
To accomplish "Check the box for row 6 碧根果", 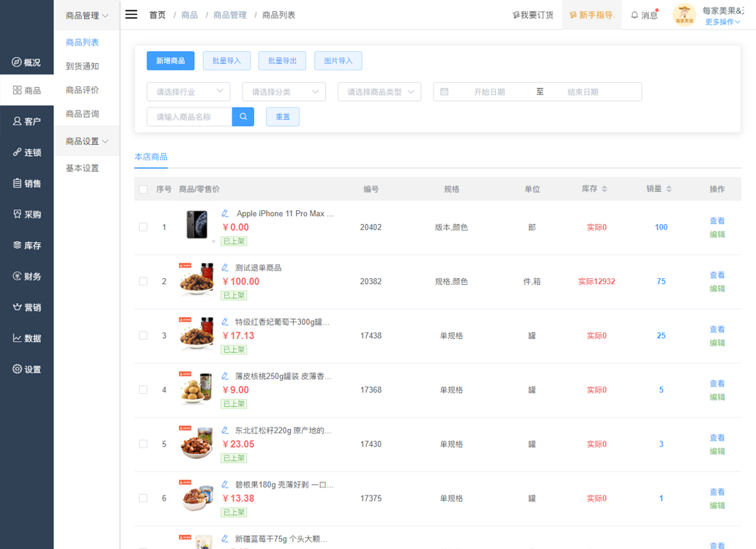I will click(143, 498).
